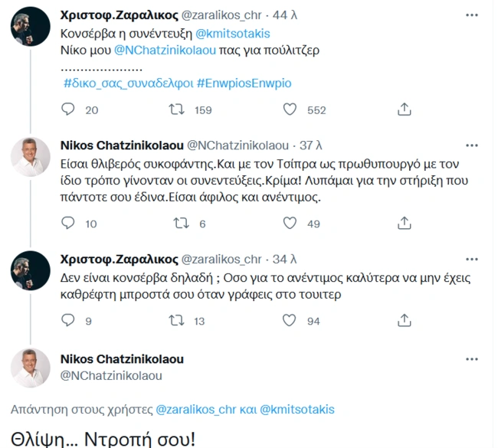Click reply icon on tweet with 10 replies

tap(67, 224)
